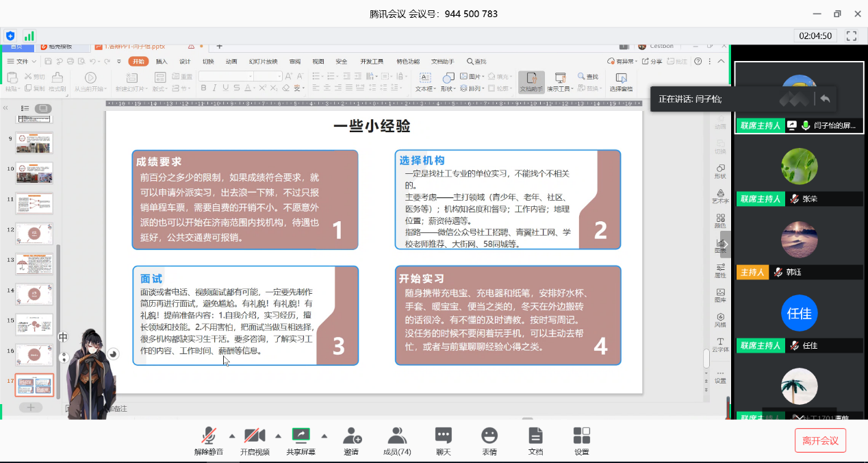Screen dimensions: 868x463
Task: Open the 表情 emoji reactions
Action: [489, 440]
